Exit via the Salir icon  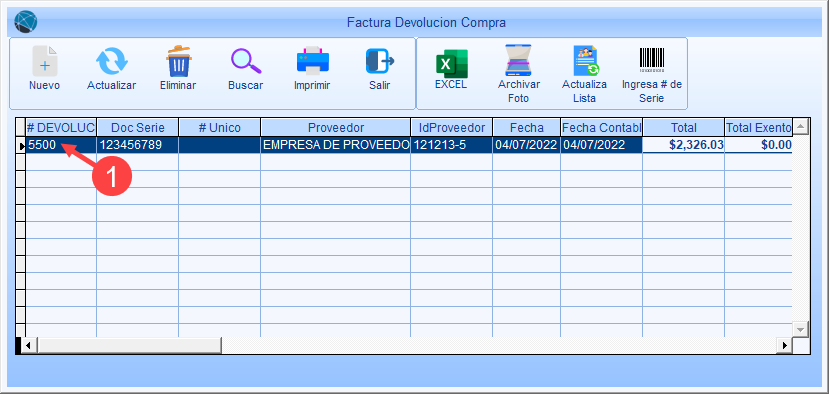coord(380,61)
